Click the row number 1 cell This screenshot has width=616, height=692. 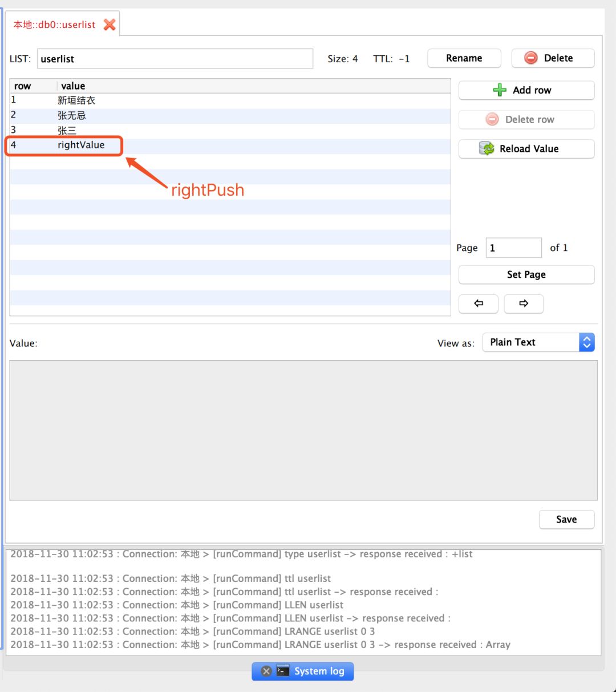(x=33, y=100)
